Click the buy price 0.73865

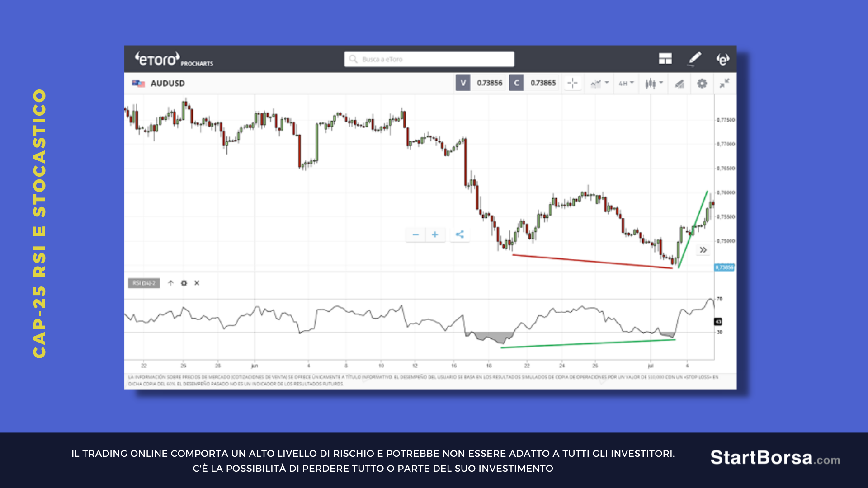click(x=543, y=83)
